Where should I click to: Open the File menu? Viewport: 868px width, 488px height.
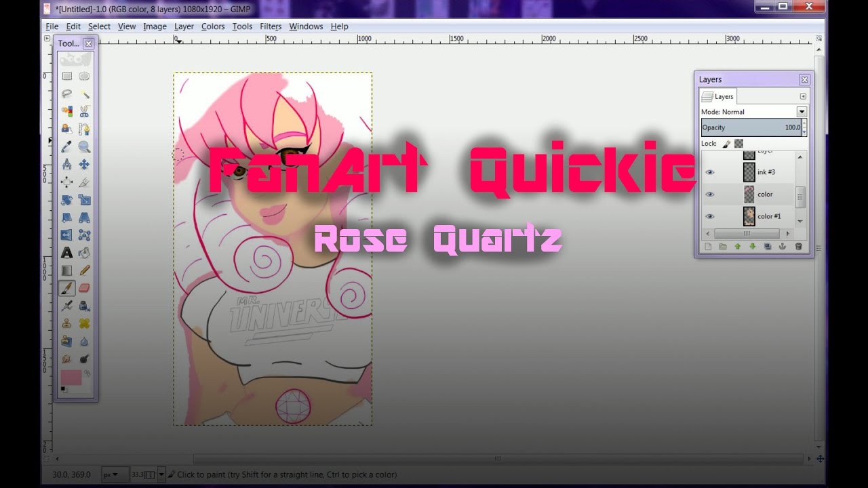[x=52, y=26]
